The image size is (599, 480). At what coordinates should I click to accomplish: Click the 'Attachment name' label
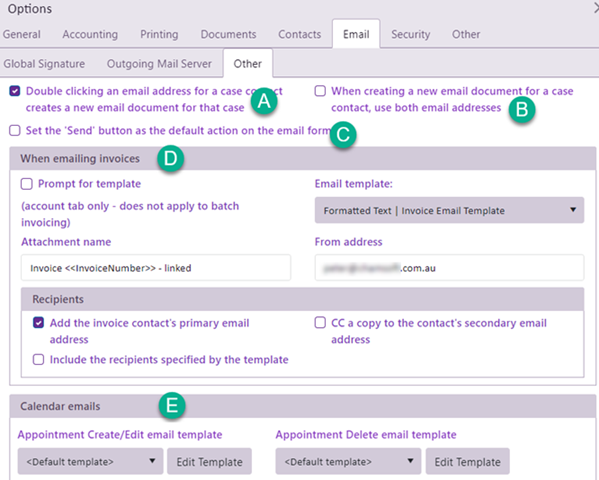pos(66,242)
